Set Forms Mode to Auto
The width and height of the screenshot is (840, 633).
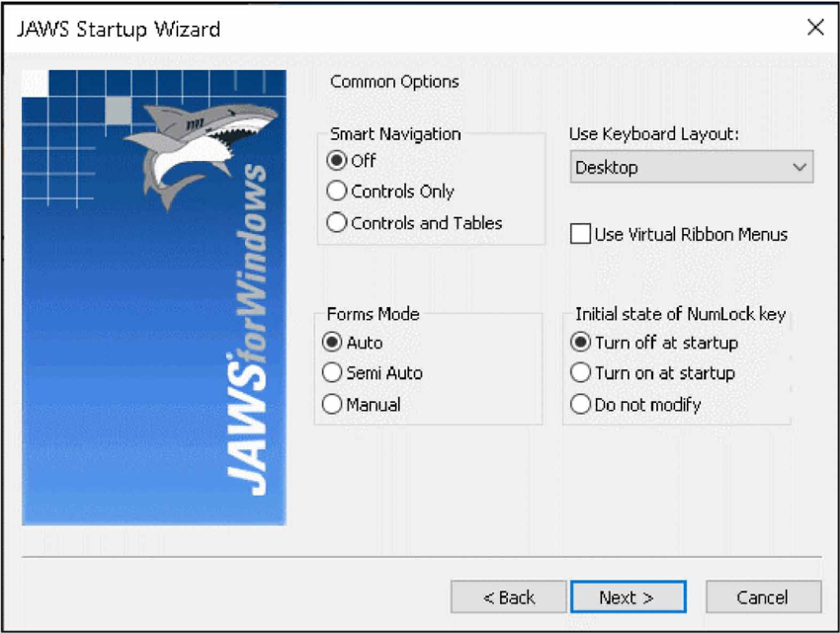tap(332, 343)
